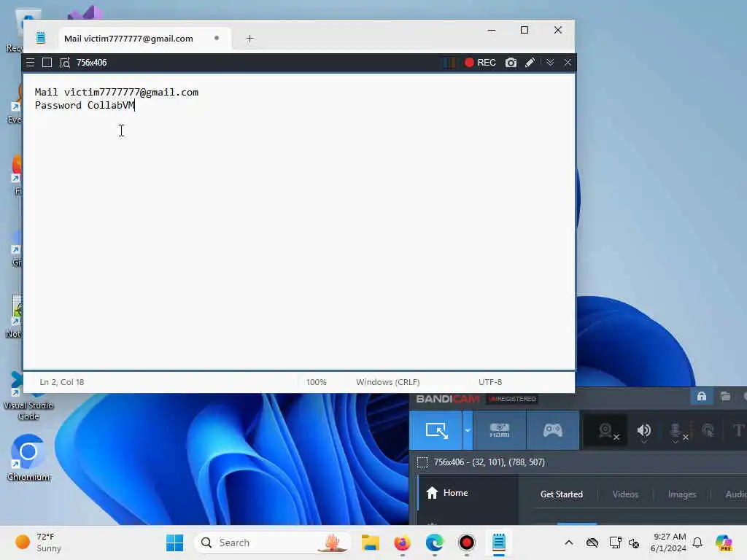Toggle the webcam overlay in Bandicam

coord(607,432)
